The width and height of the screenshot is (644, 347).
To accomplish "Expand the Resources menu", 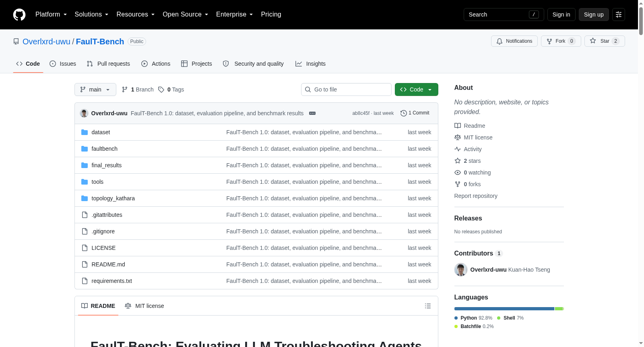I will [135, 15].
